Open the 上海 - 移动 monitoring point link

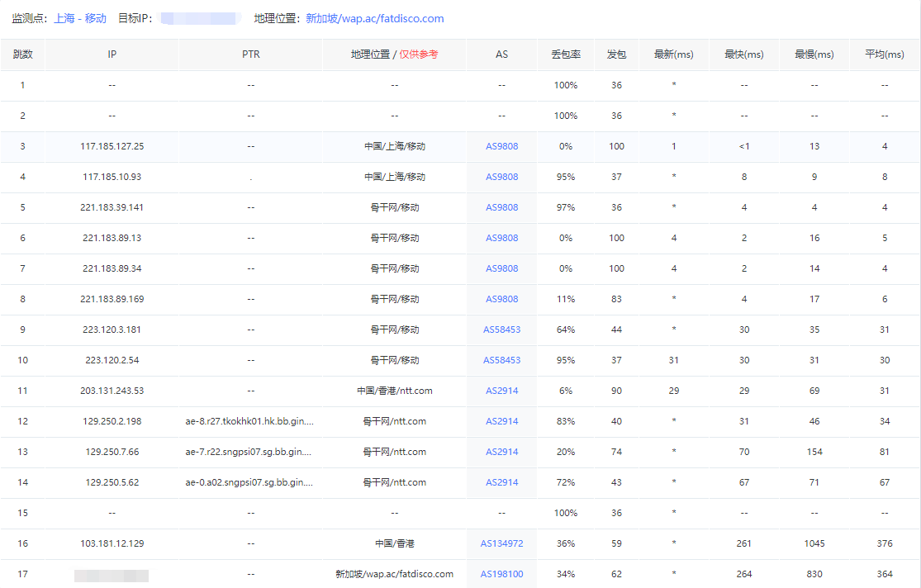(x=80, y=18)
